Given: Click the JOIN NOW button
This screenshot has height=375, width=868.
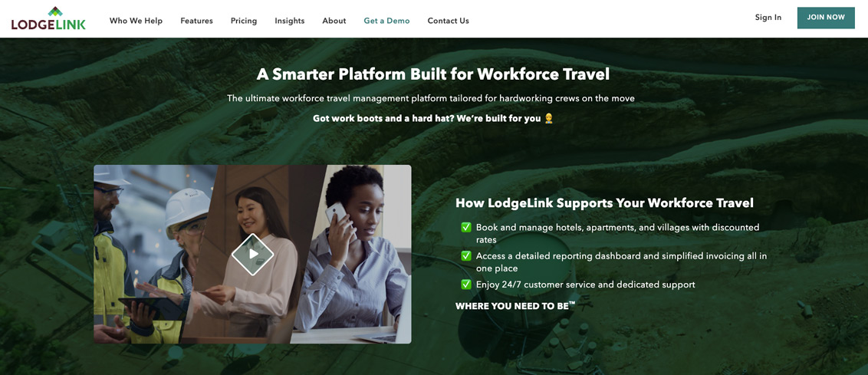Looking at the screenshot, I should tap(826, 18).
